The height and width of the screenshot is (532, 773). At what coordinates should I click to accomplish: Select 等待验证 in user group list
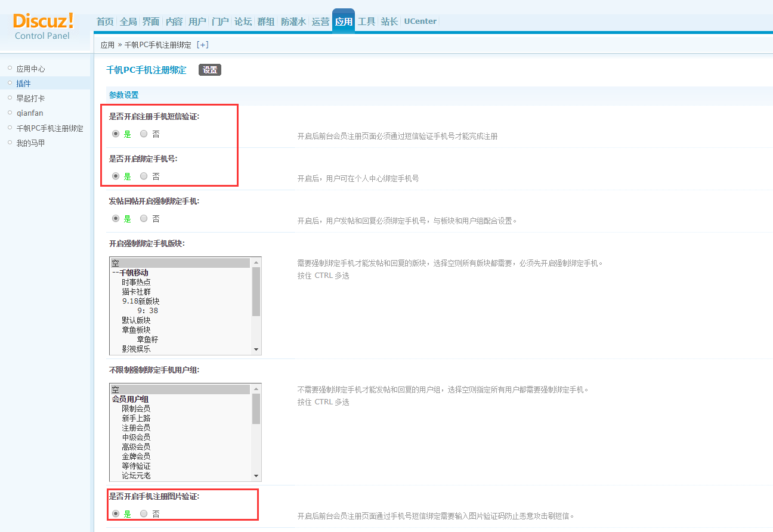(180, 466)
